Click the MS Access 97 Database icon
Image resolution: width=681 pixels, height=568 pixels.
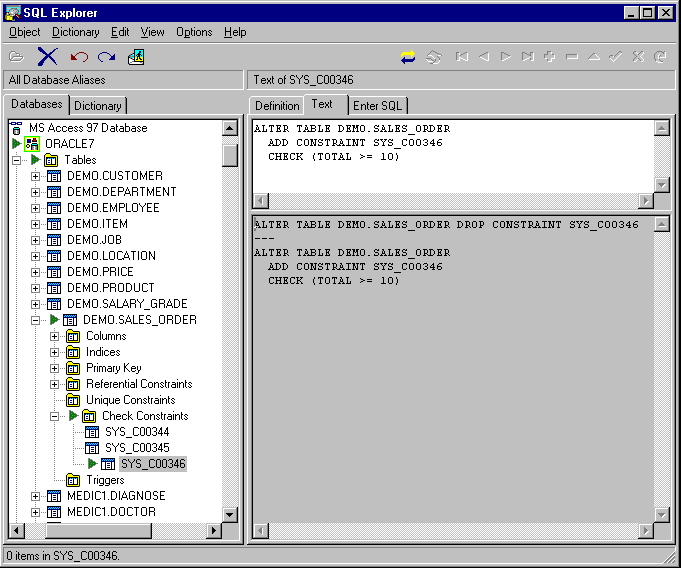pyautogui.click(x=16, y=128)
